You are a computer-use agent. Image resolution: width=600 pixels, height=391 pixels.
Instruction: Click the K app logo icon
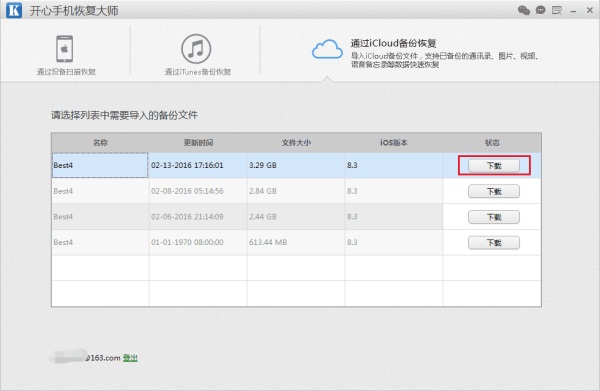(x=14, y=10)
